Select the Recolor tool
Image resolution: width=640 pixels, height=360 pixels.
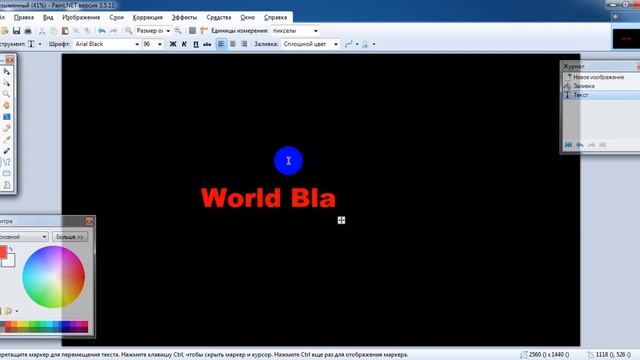[x=7, y=151]
